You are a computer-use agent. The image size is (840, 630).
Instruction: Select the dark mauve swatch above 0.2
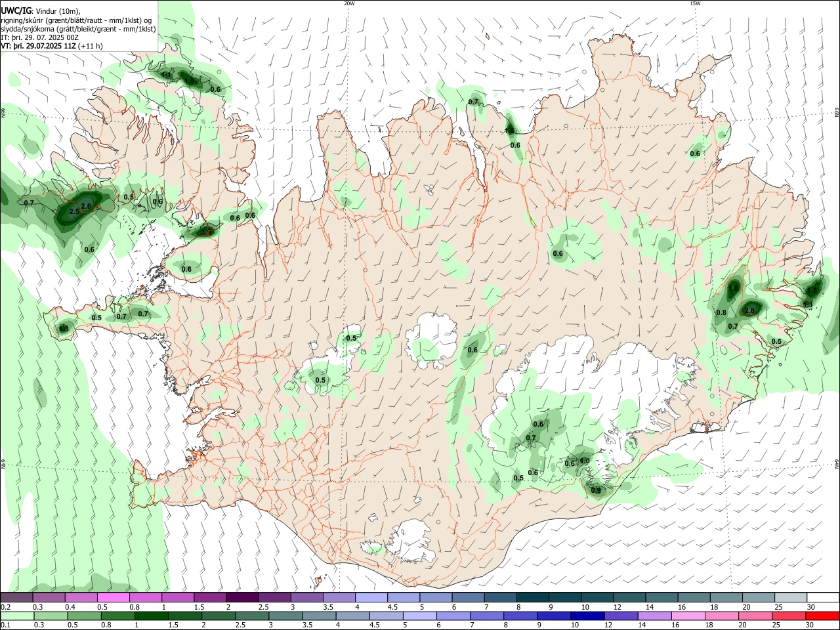(16, 598)
